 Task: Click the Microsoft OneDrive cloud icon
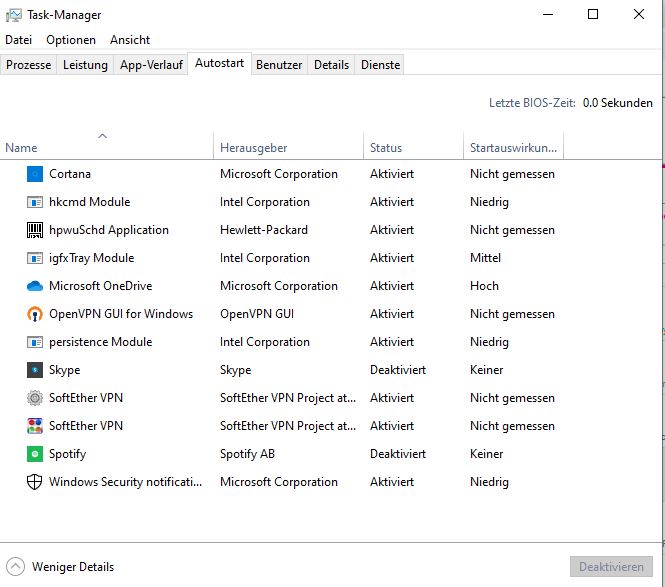(x=35, y=286)
